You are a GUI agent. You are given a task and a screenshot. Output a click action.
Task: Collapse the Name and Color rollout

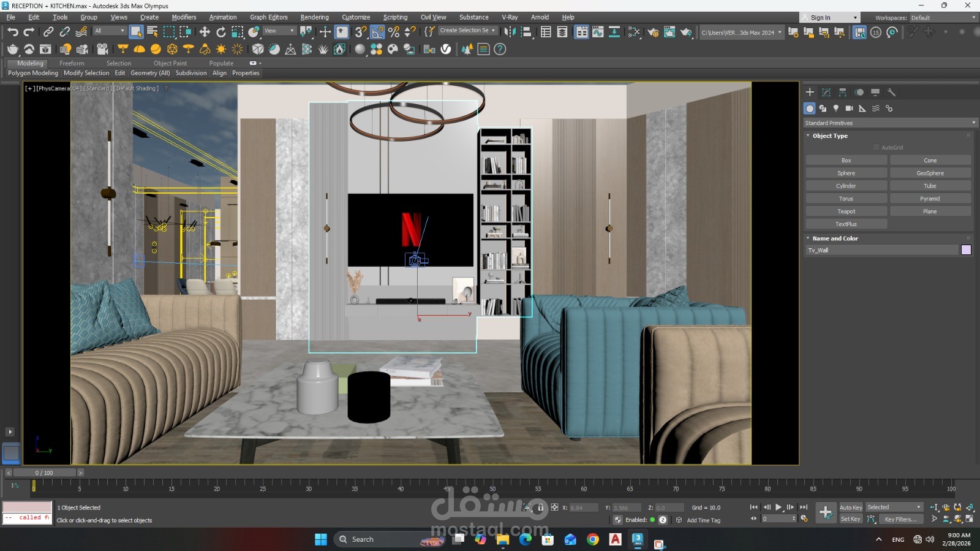pos(835,238)
